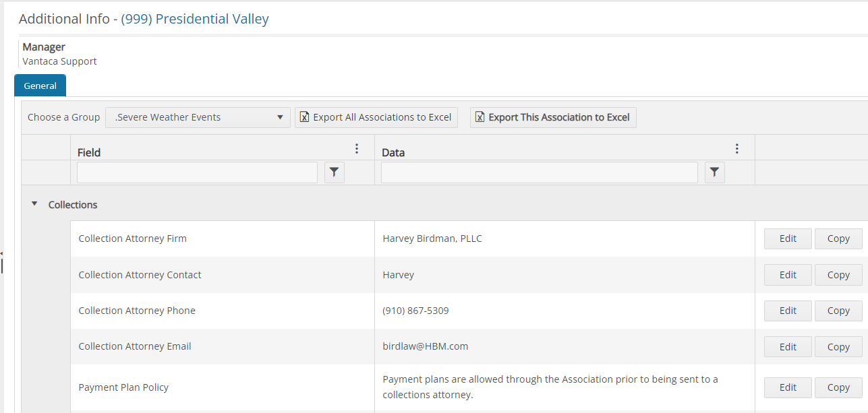The width and height of the screenshot is (868, 413).
Task: Open the Choose a Group dropdown
Action: pos(198,117)
